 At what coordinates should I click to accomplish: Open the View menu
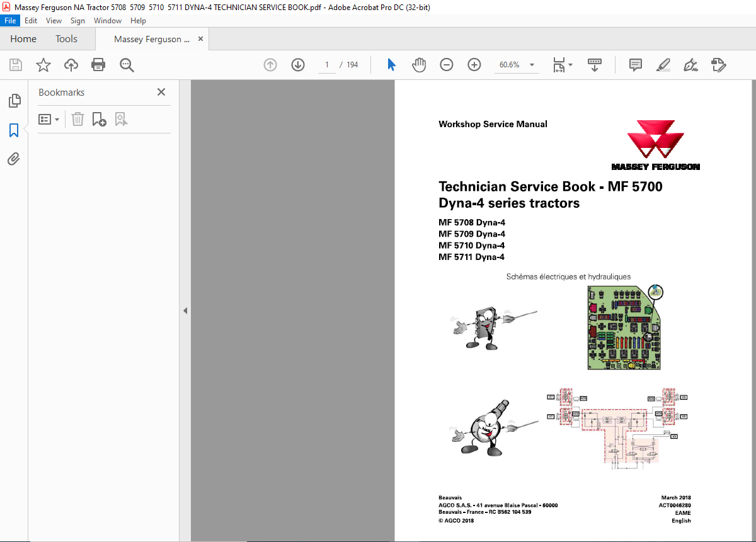pyautogui.click(x=54, y=21)
